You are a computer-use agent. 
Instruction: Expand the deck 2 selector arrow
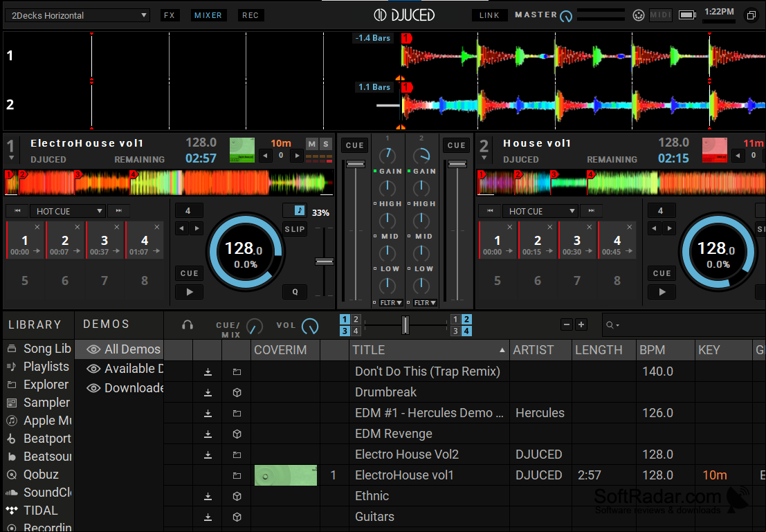point(484,158)
